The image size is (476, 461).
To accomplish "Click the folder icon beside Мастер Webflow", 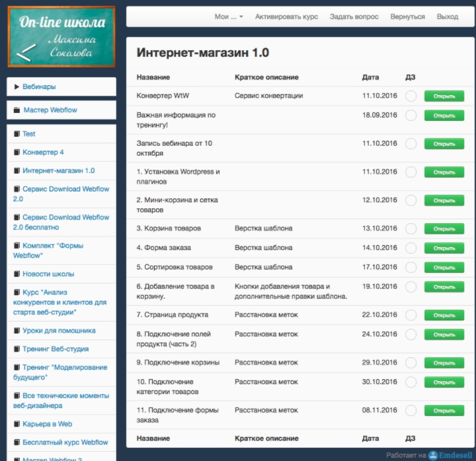I will 17,110.
